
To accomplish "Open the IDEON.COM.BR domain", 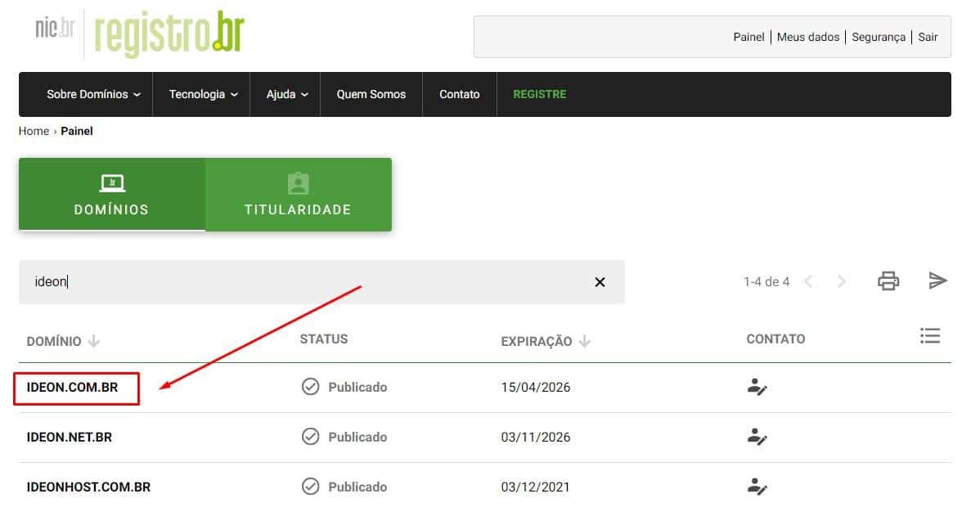I will 73,388.
